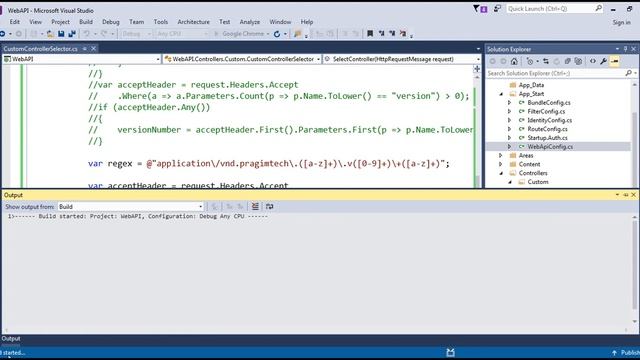Select the IdentityConfig.cs file

point(549,120)
